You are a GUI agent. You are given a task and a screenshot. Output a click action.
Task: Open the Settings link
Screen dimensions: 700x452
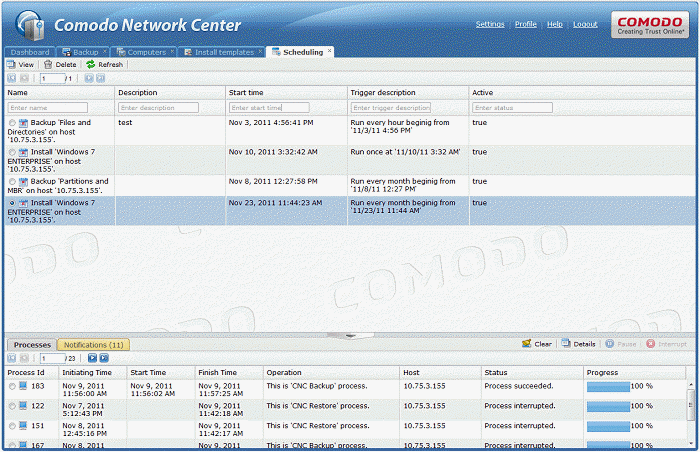coord(490,24)
